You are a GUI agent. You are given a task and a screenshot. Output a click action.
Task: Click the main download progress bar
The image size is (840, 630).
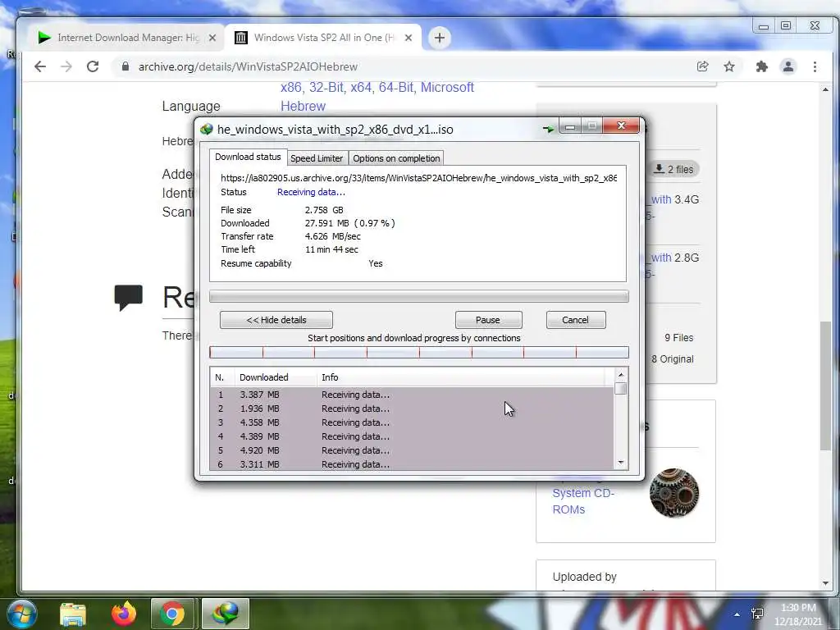coord(419,296)
